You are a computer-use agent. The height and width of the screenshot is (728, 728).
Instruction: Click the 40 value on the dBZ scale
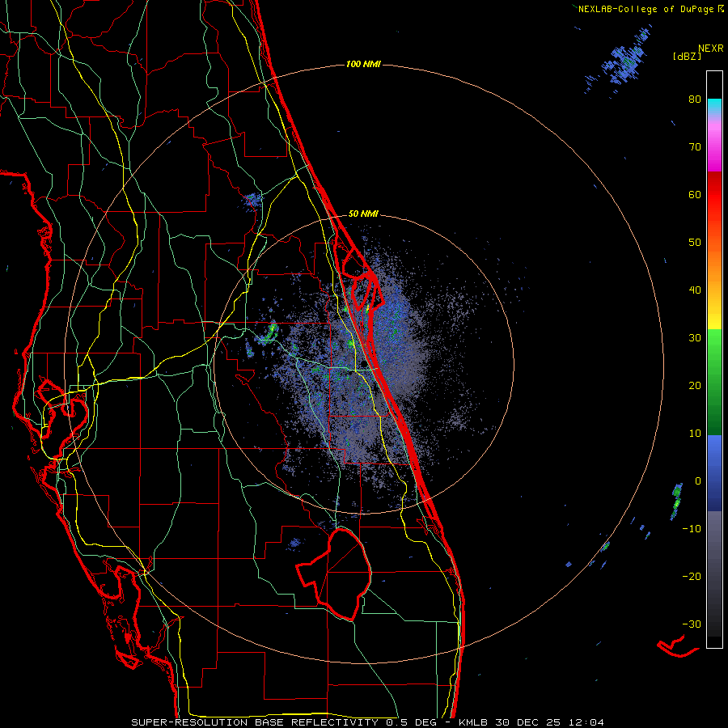(x=695, y=290)
